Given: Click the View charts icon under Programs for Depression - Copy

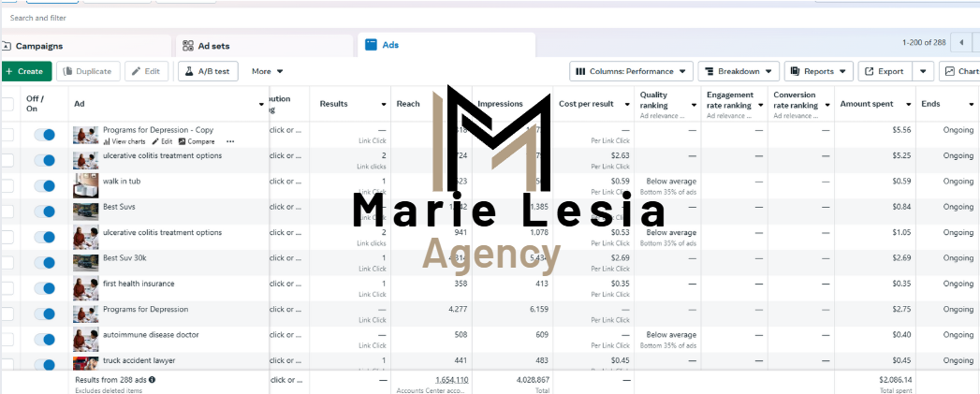Looking at the screenshot, I should [x=107, y=142].
